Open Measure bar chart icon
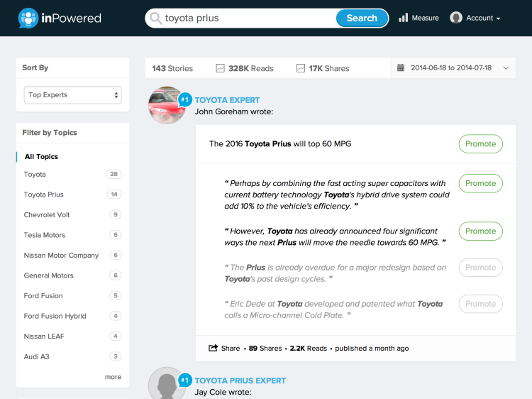Image resolution: width=532 pixels, height=399 pixels. [403, 18]
